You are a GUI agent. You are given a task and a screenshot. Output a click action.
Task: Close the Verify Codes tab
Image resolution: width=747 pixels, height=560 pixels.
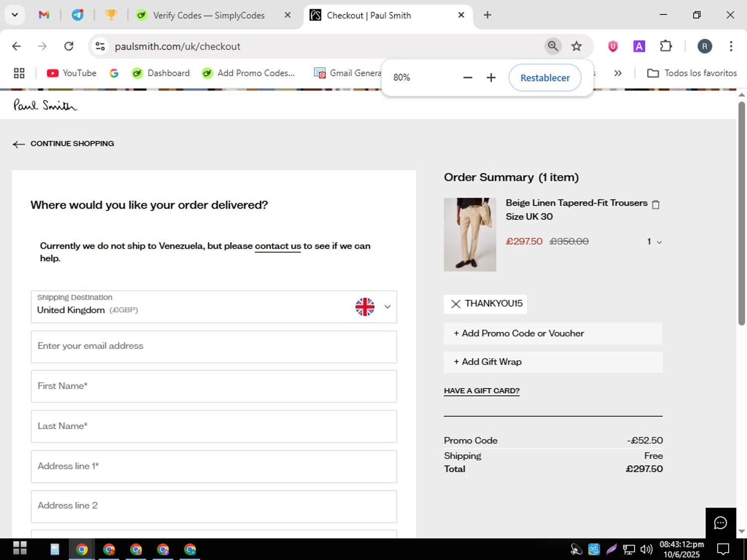[287, 15]
